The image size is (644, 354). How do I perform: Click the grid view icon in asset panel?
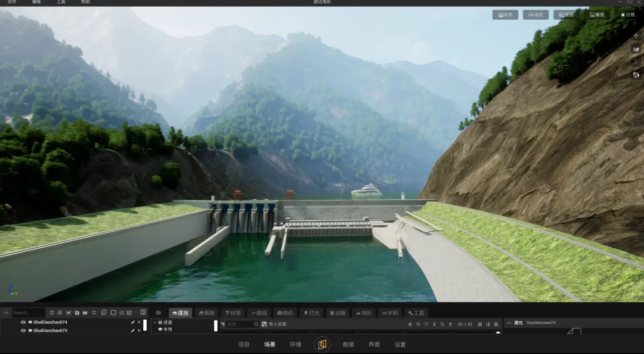[x=479, y=324]
